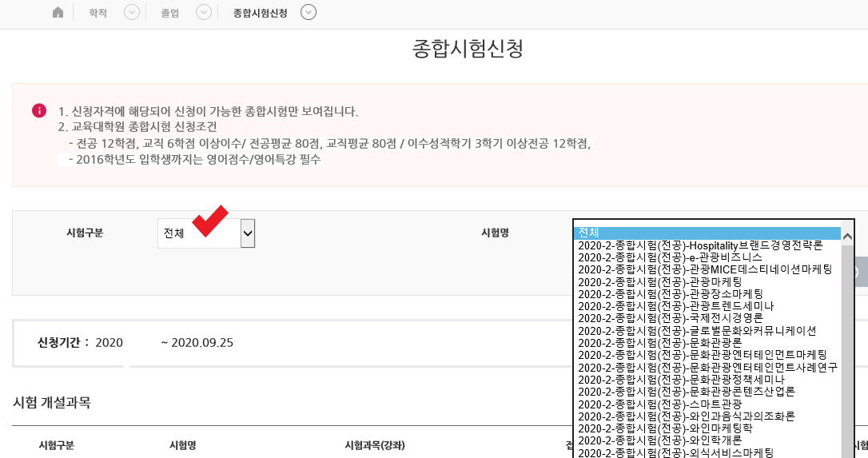Expand the 졸업 menu chevron

204,13
